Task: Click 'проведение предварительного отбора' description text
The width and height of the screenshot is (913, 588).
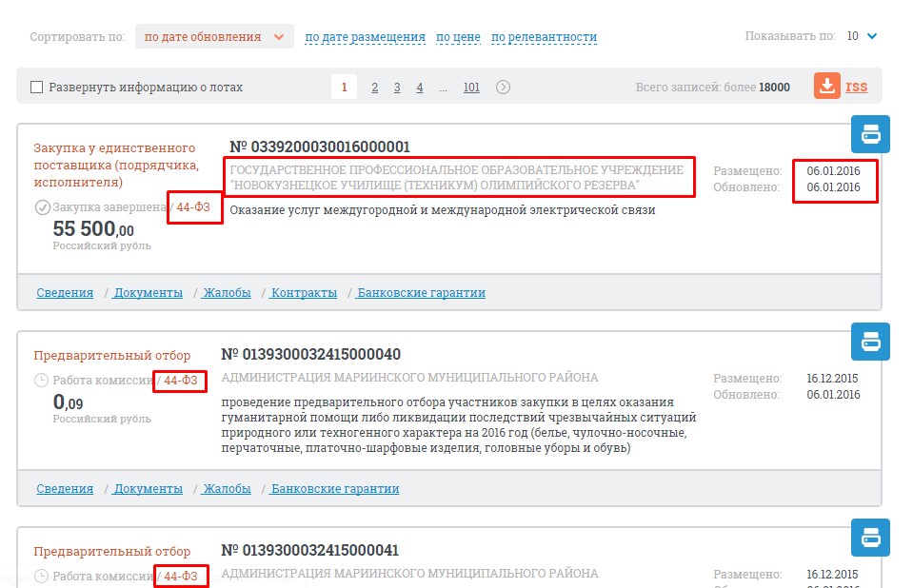Action: click(459, 425)
